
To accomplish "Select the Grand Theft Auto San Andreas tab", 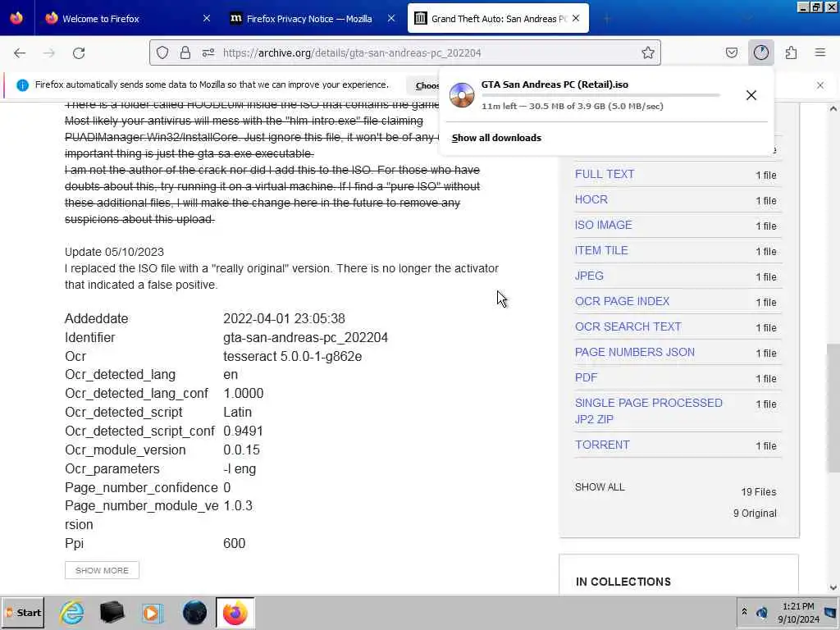I will (498, 18).
